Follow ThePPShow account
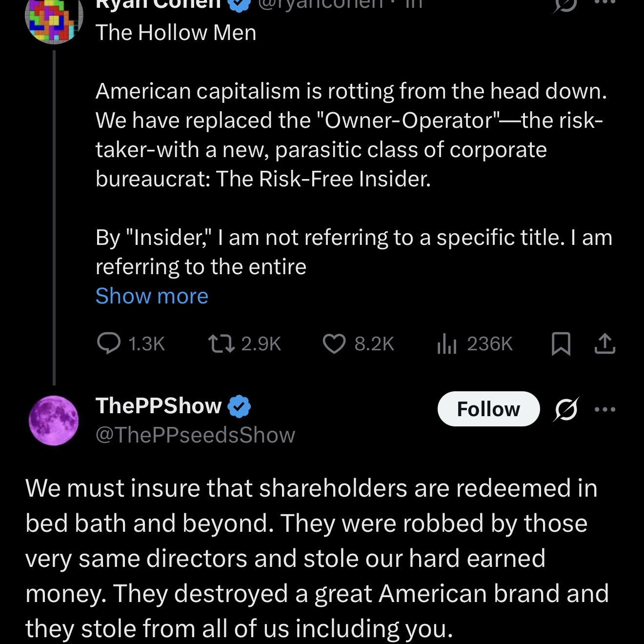The image size is (644, 644). 488,409
